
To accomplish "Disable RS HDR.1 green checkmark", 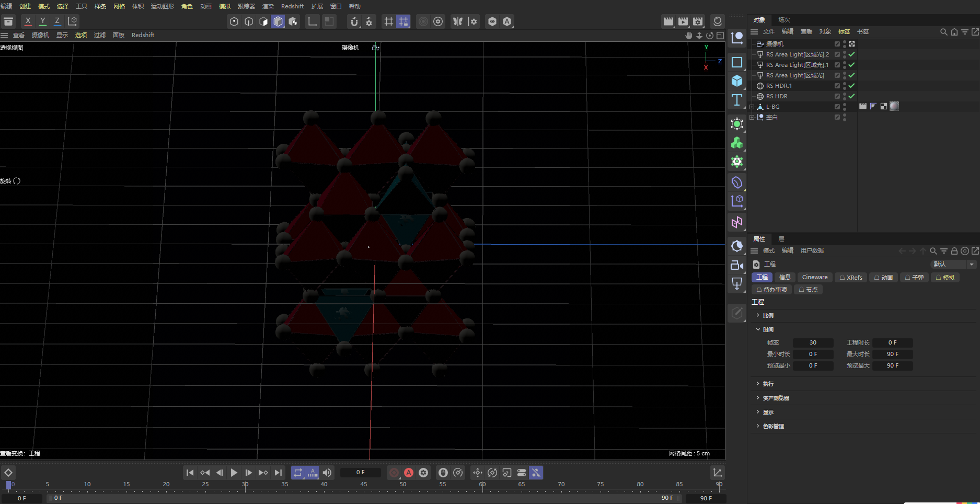I will 852,86.
